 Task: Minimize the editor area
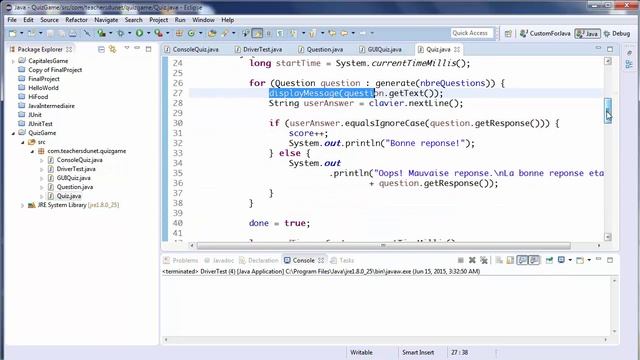598,48
